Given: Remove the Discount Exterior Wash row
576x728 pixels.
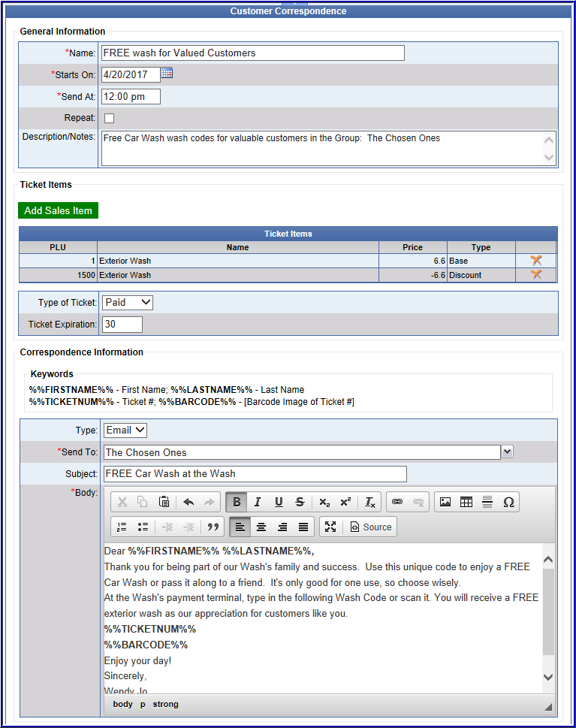Looking at the screenshot, I should [535, 275].
